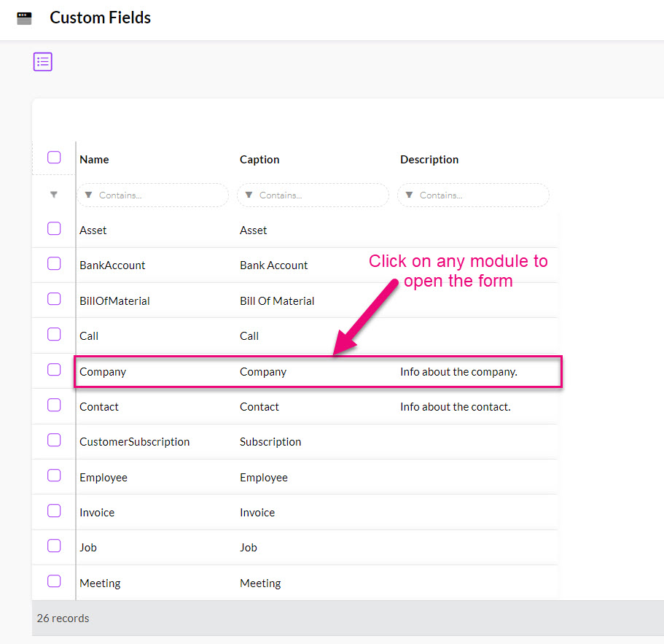Click the funnel icon in Description filter
Image resolution: width=664 pixels, height=644 pixels.
pos(409,195)
